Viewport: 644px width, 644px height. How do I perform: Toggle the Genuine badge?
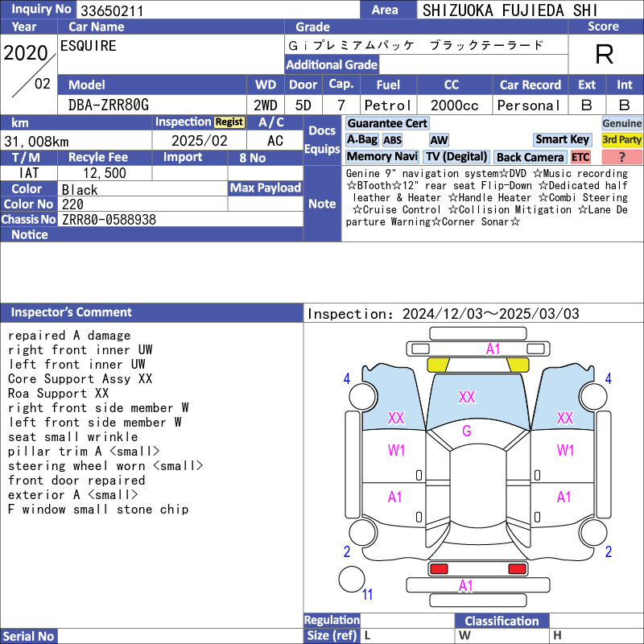click(622, 123)
